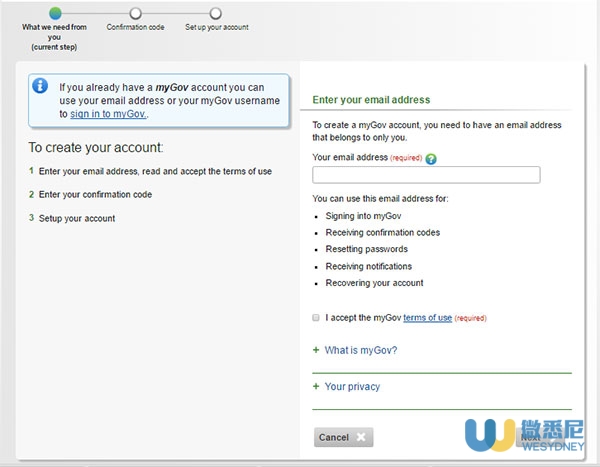Image resolution: width=600 pixels, height=467 pixels.
Task: Select the Confirmation code step circle
Action: (135, 13)
